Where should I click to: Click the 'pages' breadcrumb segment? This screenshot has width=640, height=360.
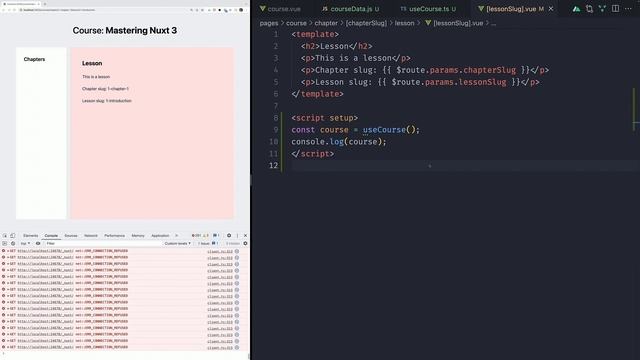coord(269,23)
